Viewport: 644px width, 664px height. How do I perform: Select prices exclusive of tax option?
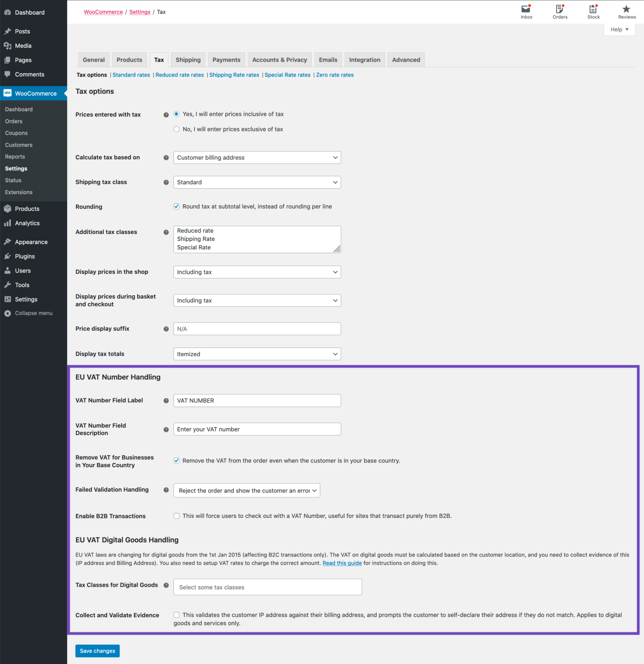click(x=177, y=129)
